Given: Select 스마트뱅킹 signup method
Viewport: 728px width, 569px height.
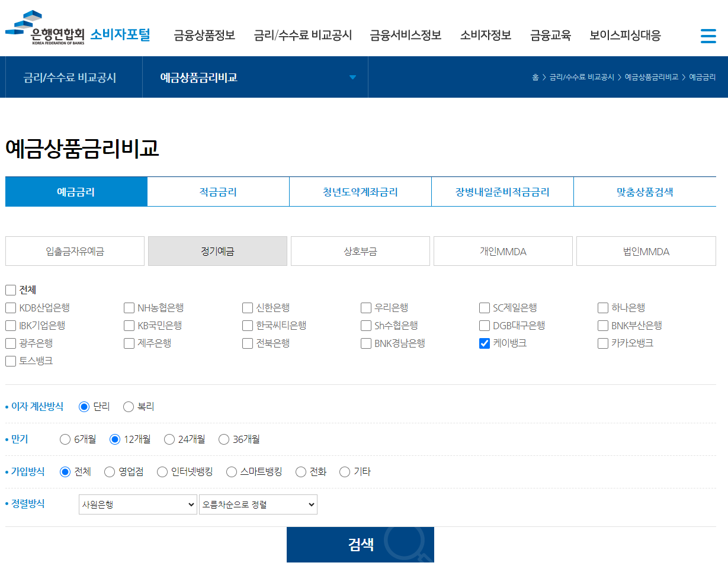Looking at the screenshot, I should [232, 472].
